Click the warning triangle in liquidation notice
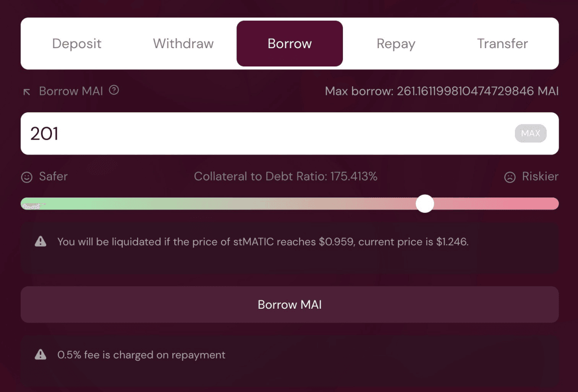Image resolution: width=578 pixels, height=392 pixels. coord(40,241)
